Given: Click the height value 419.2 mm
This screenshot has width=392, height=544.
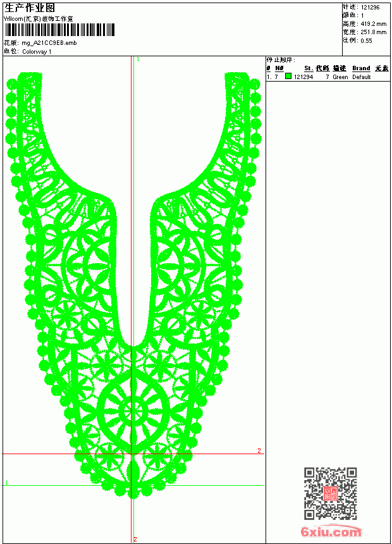Looking at the screenshot, I should [x=374, y=24].
